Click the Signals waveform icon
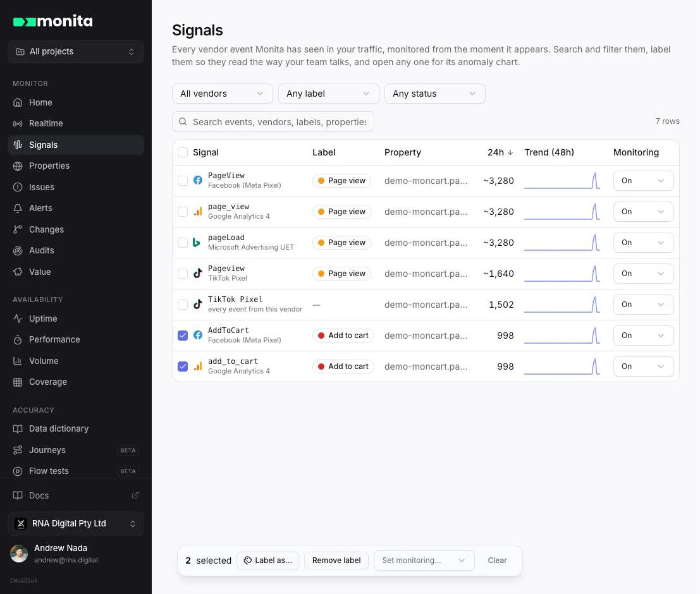Screen dimensions: 700x594 pyautogui.click(x=18, y=145)
